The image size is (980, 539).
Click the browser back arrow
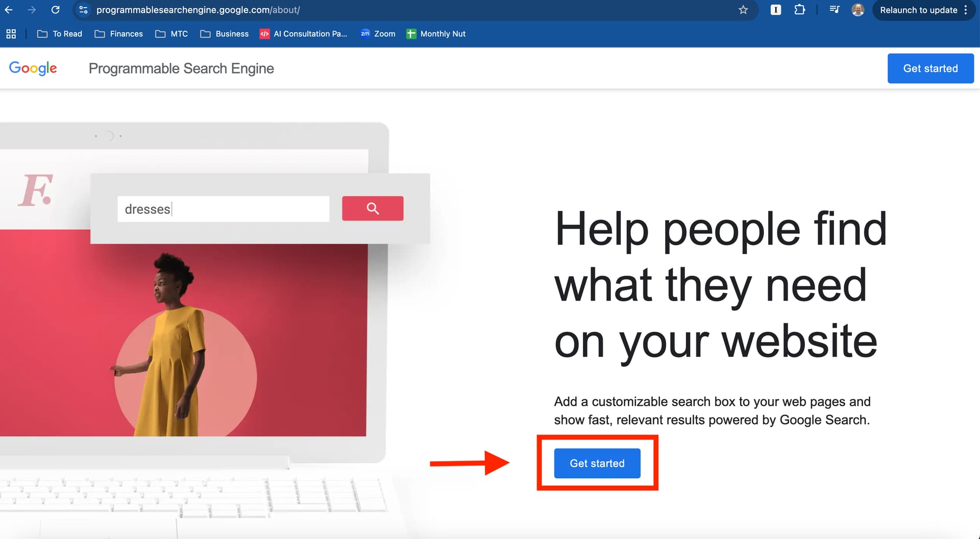point(9,10)
